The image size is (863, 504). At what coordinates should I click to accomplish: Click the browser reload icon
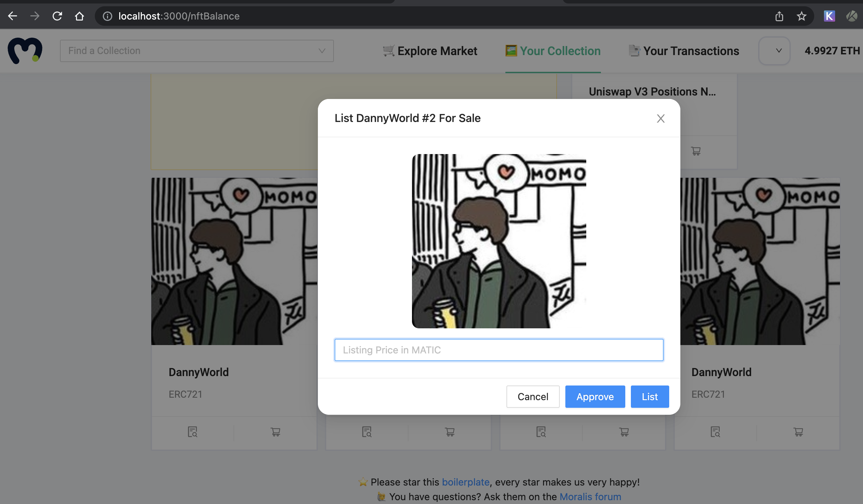(x=57, y=16)
